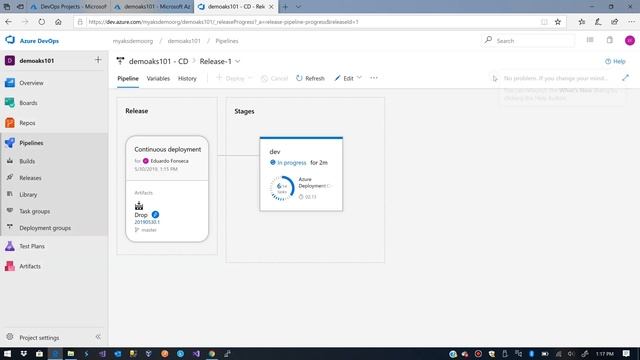The image size is (640, 360).
Task: Click demoaks101 - CD pipeline name
Action: point(158,61)
